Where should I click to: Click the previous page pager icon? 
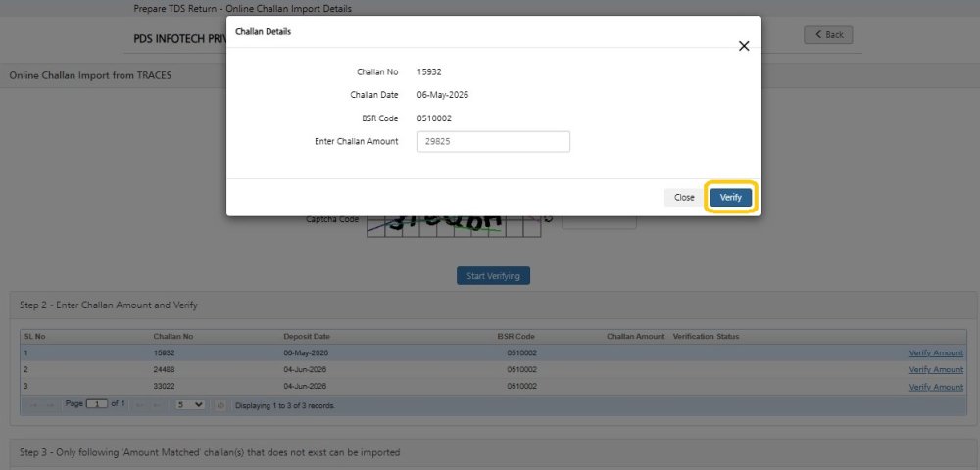(x=50, y=405)
